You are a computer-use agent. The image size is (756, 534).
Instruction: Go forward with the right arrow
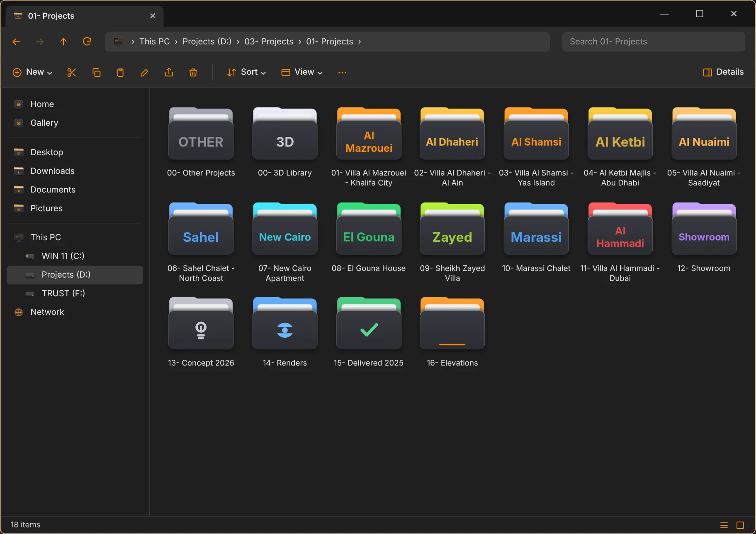(x=40, y=41)
